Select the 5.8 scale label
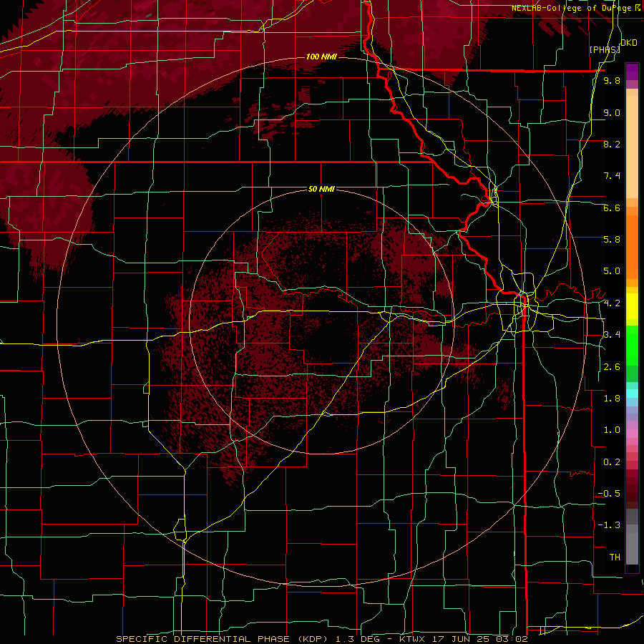Viewport: 644px width, 644px height. 612,240
